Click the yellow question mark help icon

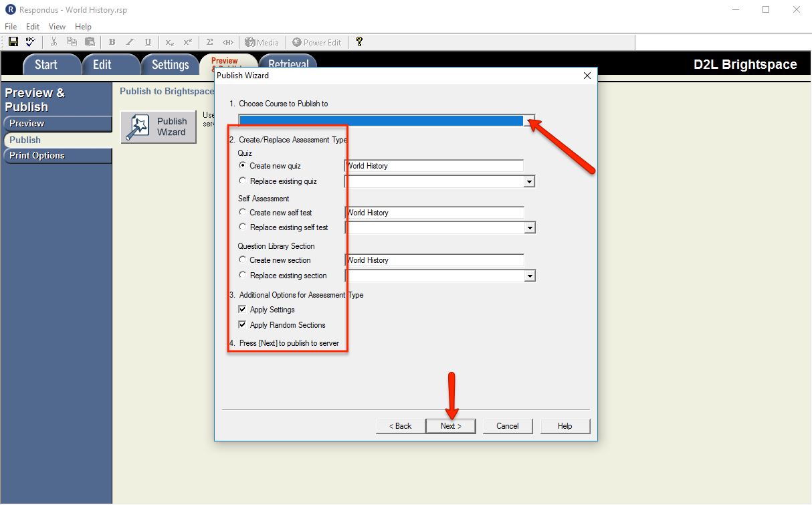point(359,42)
